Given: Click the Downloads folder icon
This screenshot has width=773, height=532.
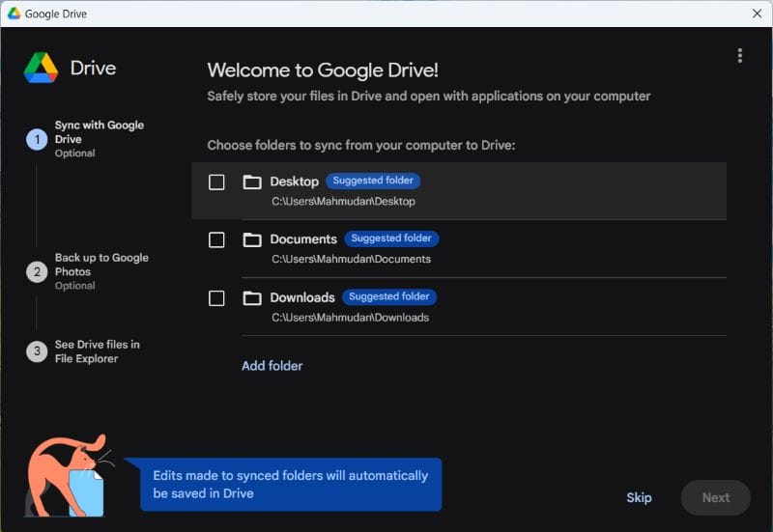Looking at the screenshot, I should tap(252, 297).
